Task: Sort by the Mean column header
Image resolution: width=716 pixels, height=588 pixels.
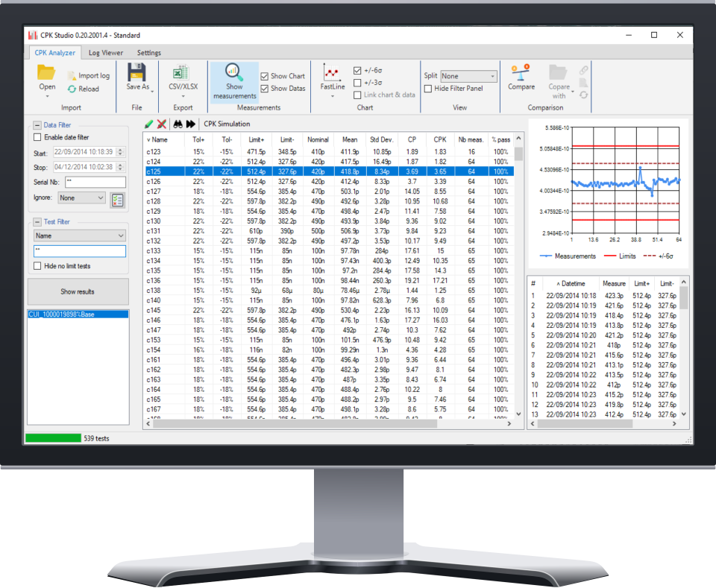Action: (350, 139)
